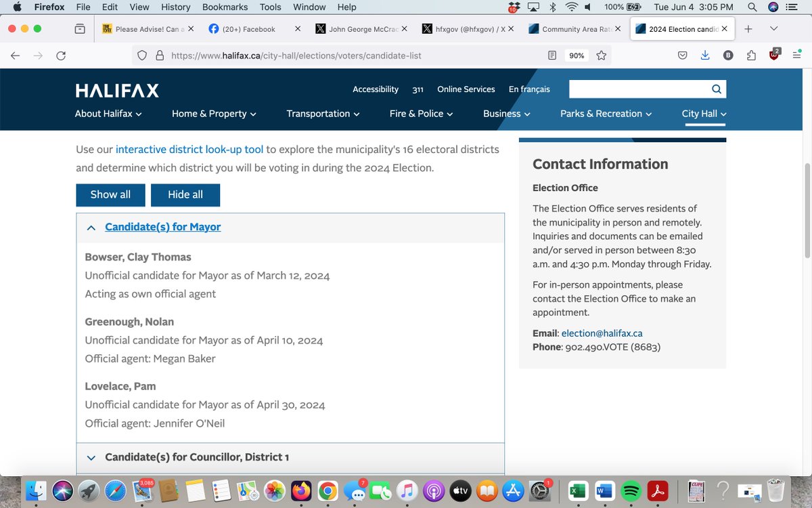Viewport: 812px width, 508px height.
Task: Open the Firefox History menu
Action: 176,7
